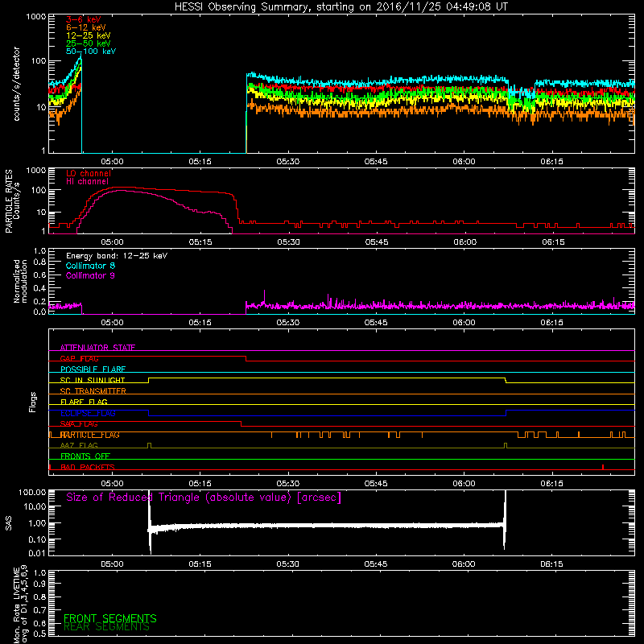Image resolution: width=644 pixels, height=644 pixels.
Task: Click 05:00 tick under particle rates panel
Action: click(x=112, y=242)
